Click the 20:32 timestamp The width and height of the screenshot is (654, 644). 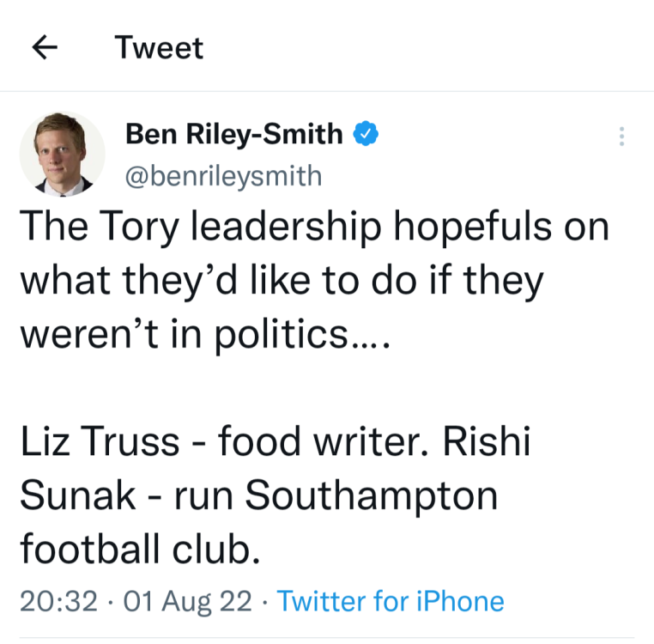point(58,601)
